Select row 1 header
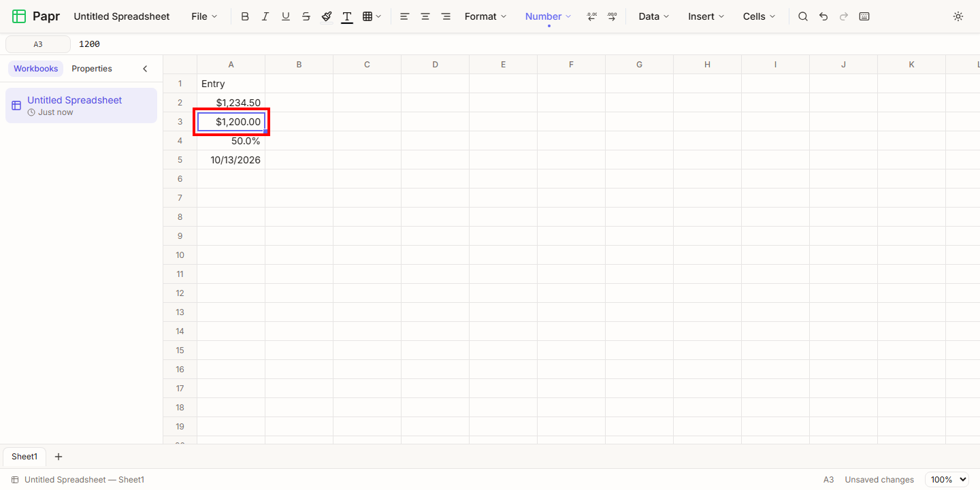The width and height of the screenshot is (980, 490). pos(180,84)
